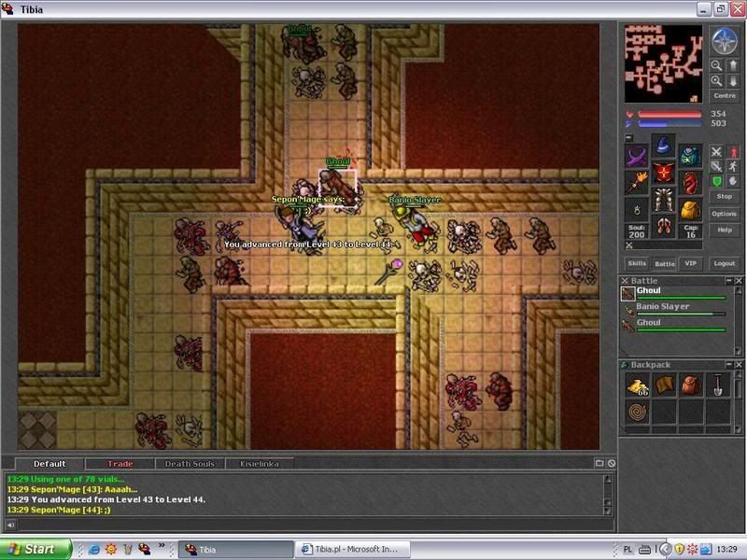Click the chat message input field
747x560 pixels.
tap(315, 525)
